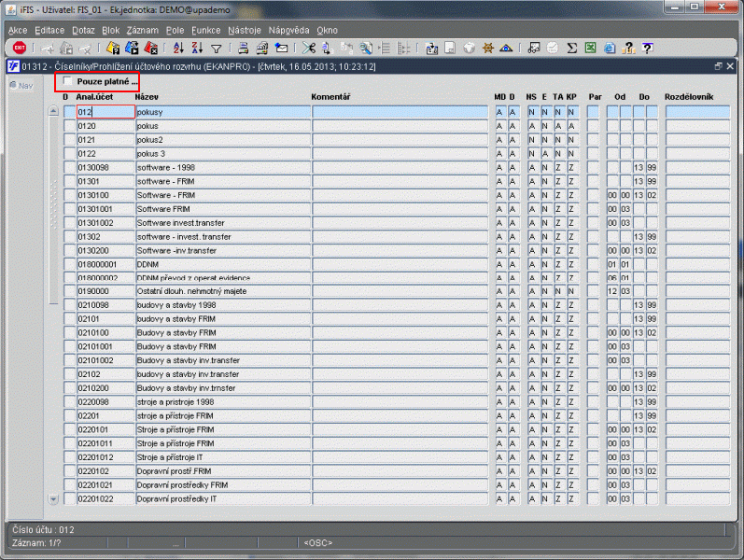Click scroll up arrow of records list
The height and width of the screenshot is (560, 744).
pos(53,111)
